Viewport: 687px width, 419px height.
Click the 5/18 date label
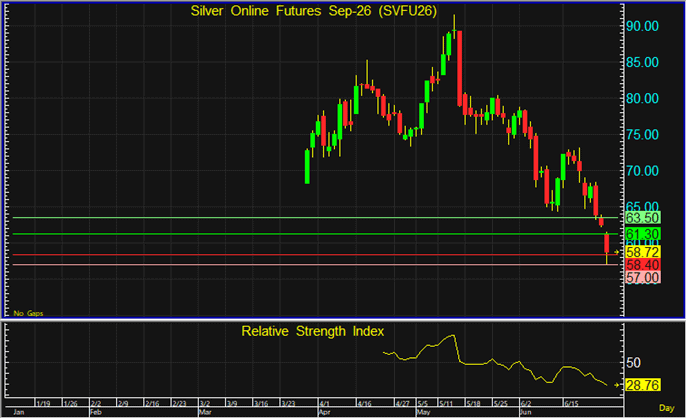(x=474, y=403)
